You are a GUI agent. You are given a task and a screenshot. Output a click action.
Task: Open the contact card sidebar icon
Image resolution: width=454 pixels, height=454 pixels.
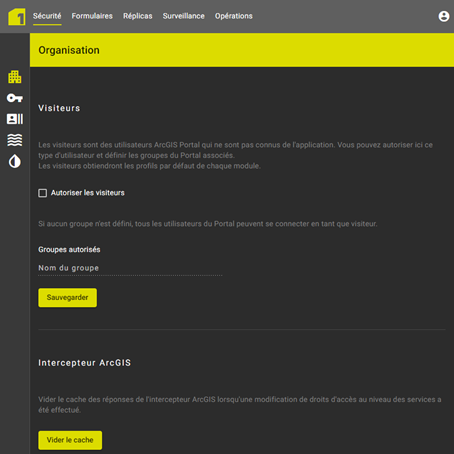tap(15, 119)
